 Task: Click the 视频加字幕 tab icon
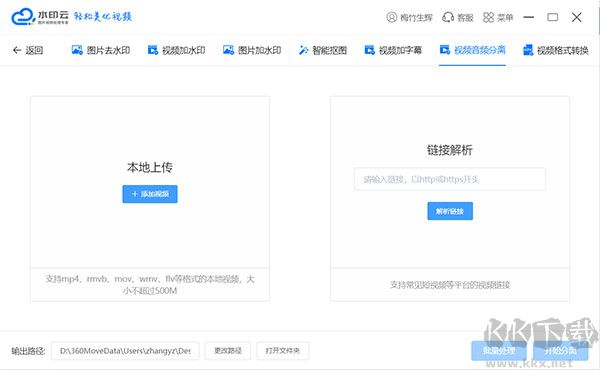369,50
